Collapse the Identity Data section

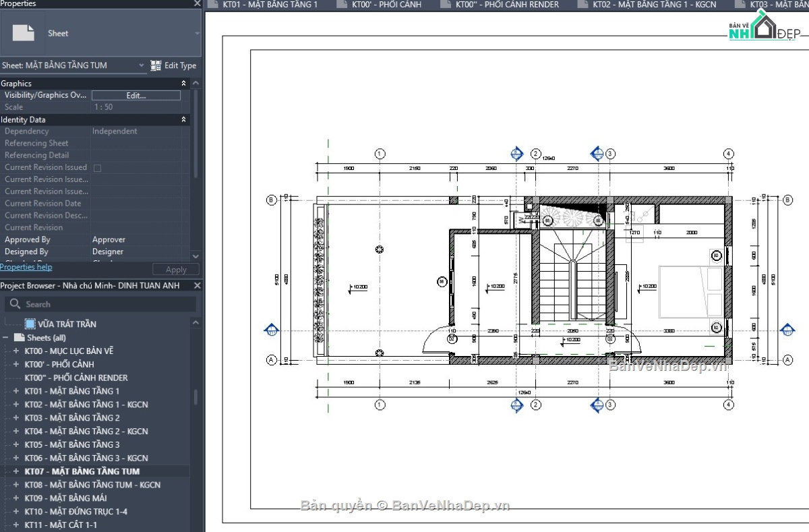click(183, 119)
